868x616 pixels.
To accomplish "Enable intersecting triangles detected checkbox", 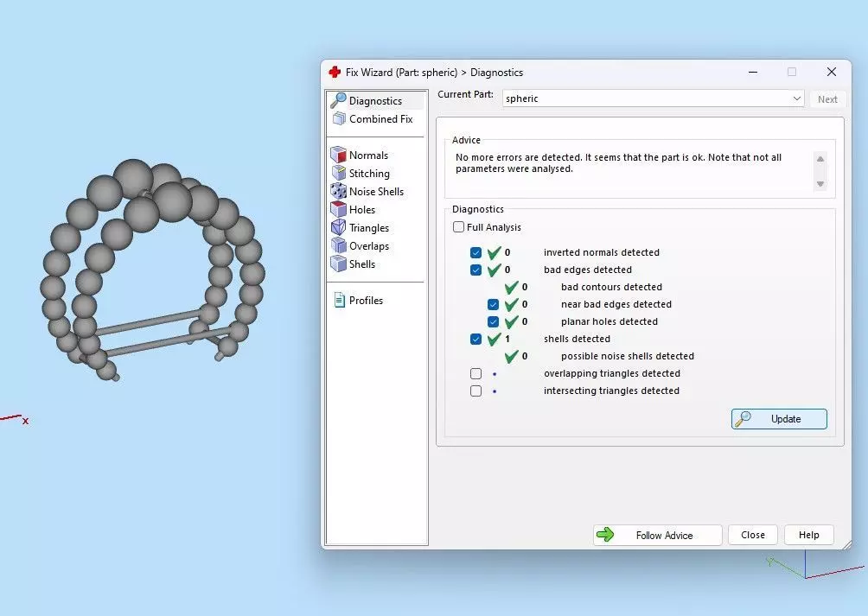I will (475, 391).
